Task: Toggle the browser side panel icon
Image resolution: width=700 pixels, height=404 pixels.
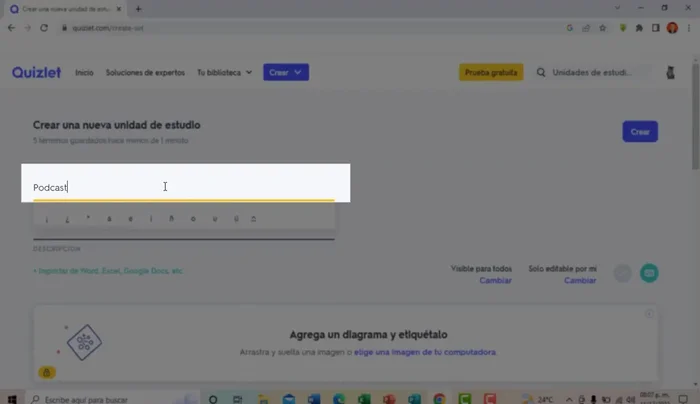Action: coord(655,28)
